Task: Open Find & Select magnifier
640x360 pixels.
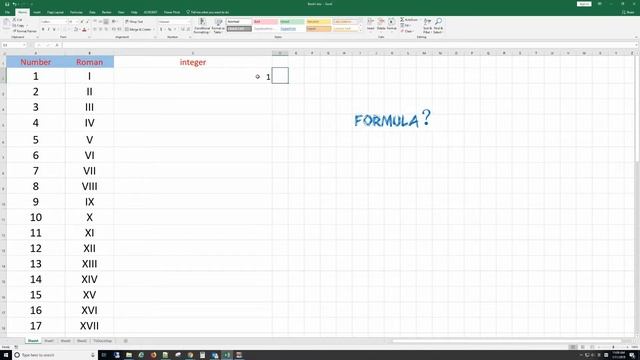Action: (x=438, y=25)
